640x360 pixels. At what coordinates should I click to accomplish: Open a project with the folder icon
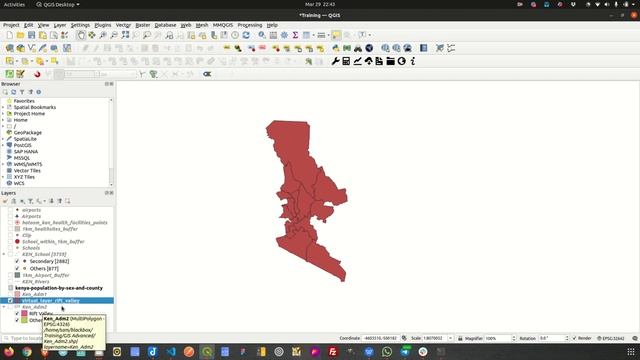coord(20,35)
